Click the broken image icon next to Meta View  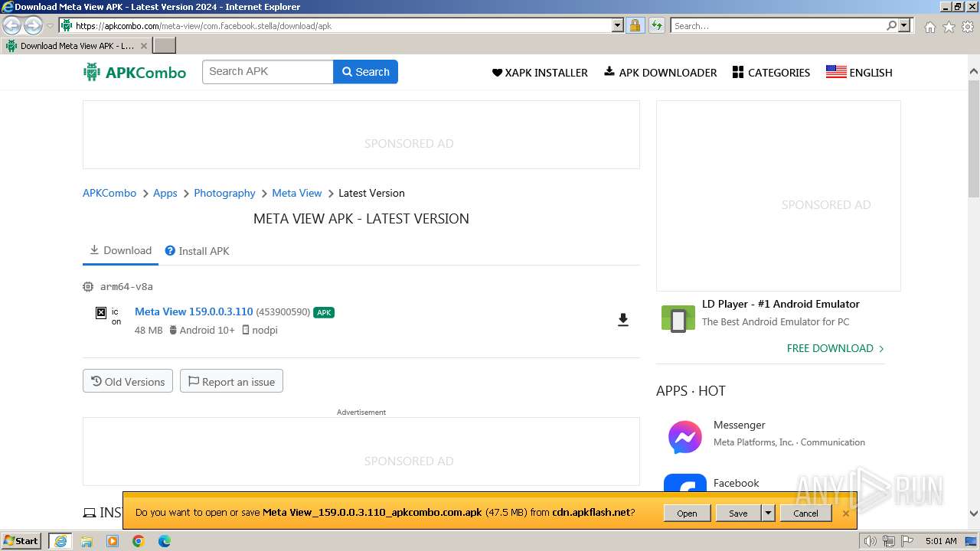(x=100, y=312)
